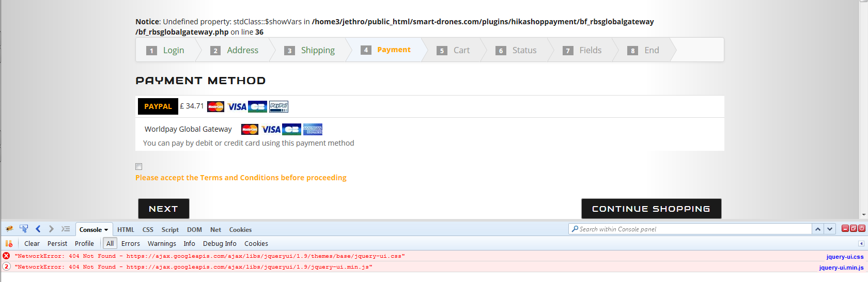868x282 pixels.
Task: Go back with the blue left arrow
Action: tap(38, 229)
